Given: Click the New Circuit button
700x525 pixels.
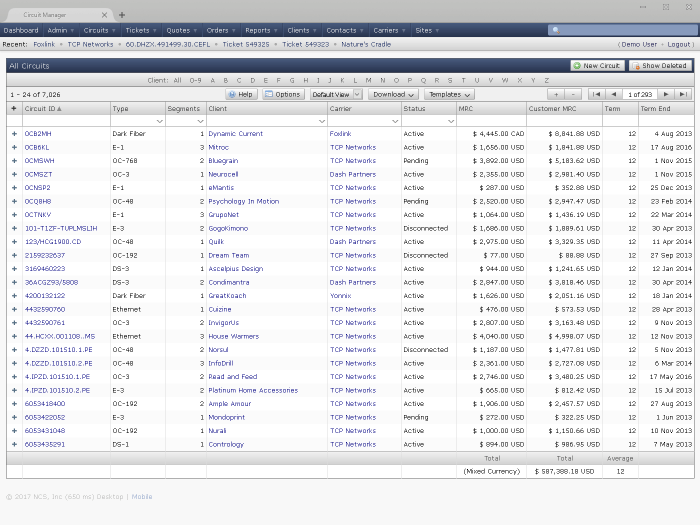Looking at the screenshot, I should click(x=597, y=65).
